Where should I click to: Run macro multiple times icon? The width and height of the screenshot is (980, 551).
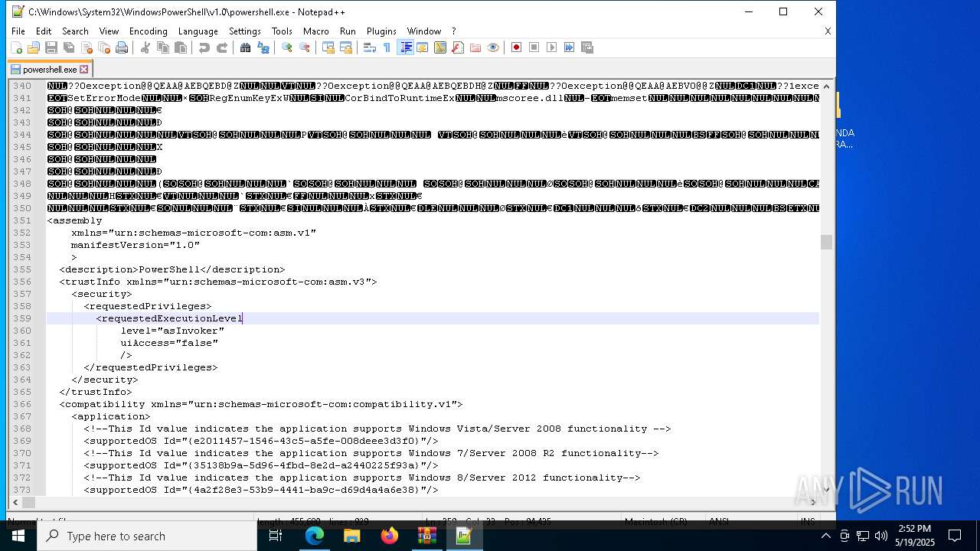[x=570, y=47]
